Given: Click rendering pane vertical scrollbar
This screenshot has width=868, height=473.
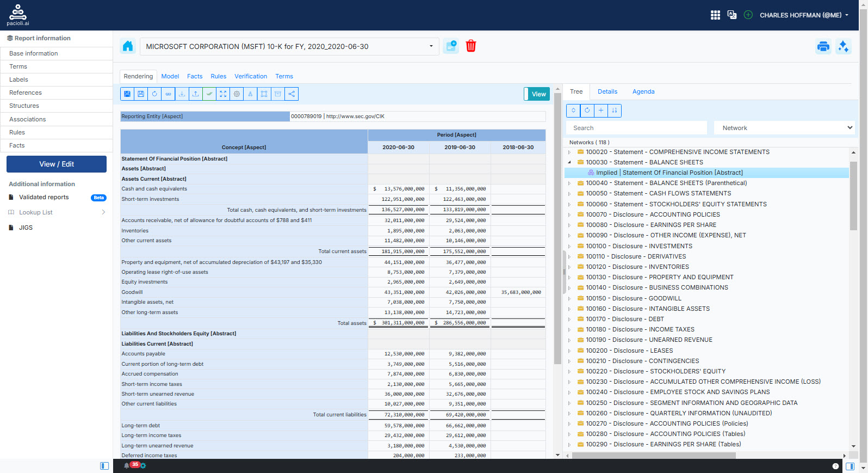Looking at the screenshot, I should pos(557,229).
